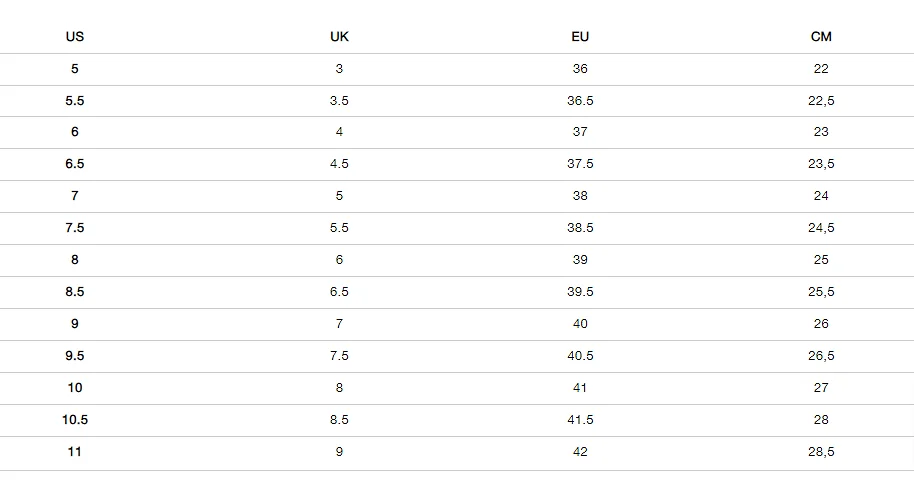Click the UK column header

click(x=339, y=37)
